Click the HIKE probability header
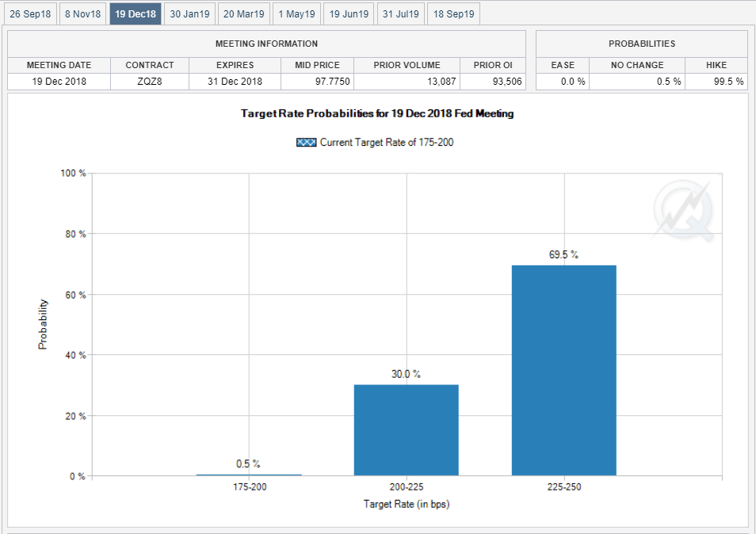Viewport: 756px width, 534px height. pyautogui.click(x=716, y=65)
